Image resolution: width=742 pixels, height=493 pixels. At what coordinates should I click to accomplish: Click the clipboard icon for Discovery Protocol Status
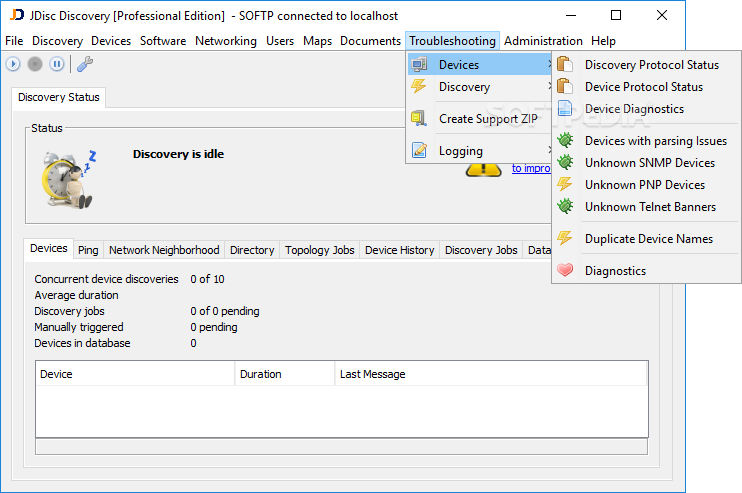565,64
